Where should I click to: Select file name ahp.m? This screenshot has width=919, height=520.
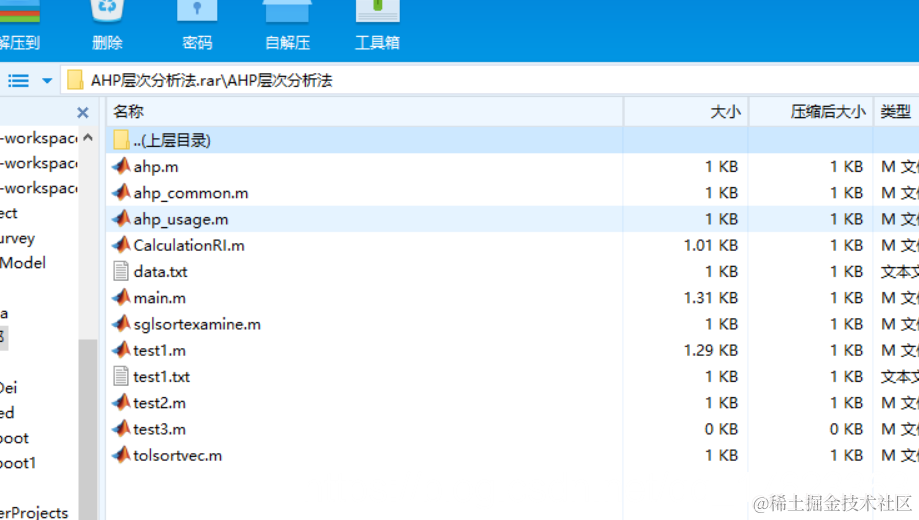[156, 166]
